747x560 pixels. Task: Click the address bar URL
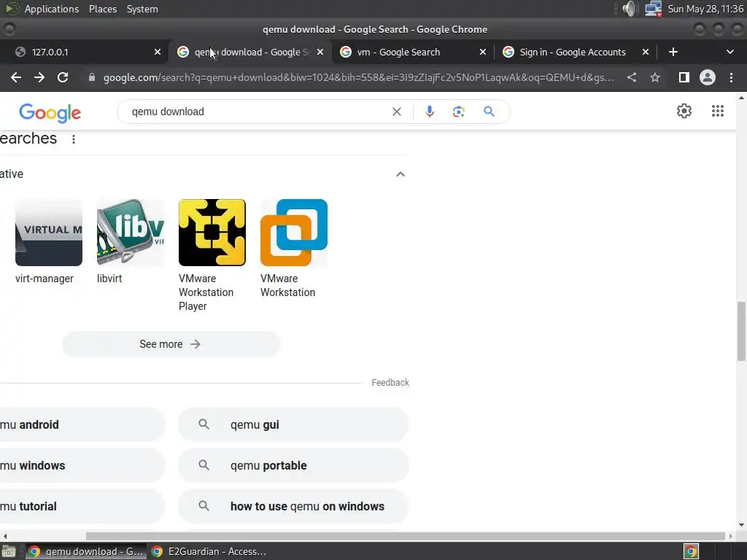(x=358, y=77)
